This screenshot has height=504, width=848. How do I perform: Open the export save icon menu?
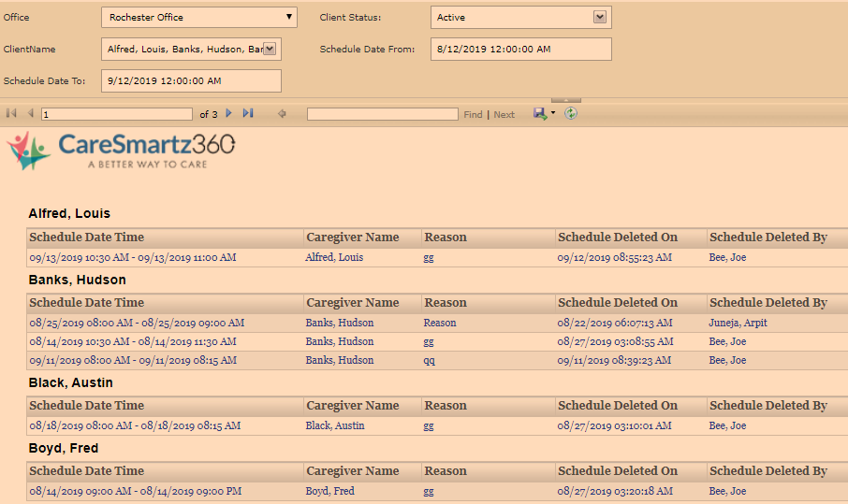point(543,113)
